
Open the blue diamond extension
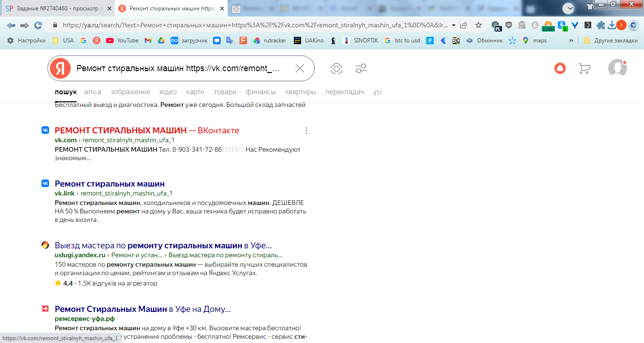575,25
